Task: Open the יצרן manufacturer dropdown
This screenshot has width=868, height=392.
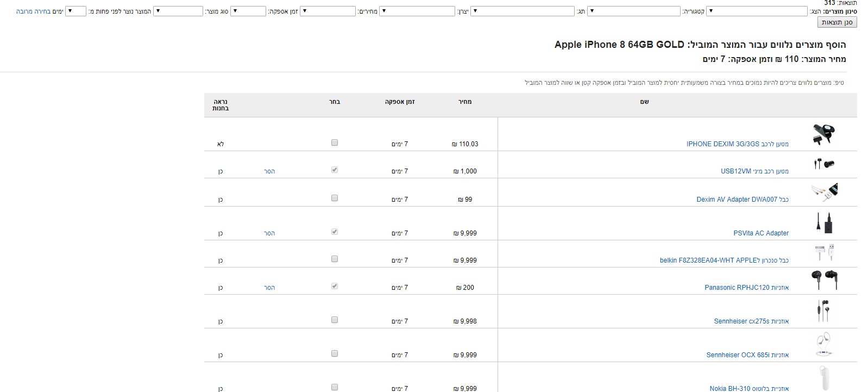Action: (417, 11)
